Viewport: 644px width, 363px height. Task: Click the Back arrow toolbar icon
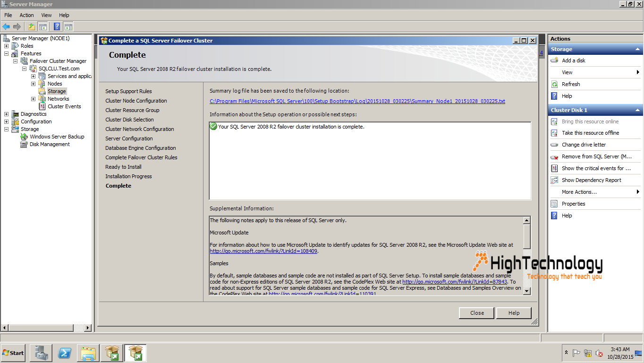click(x=6, y=26)
